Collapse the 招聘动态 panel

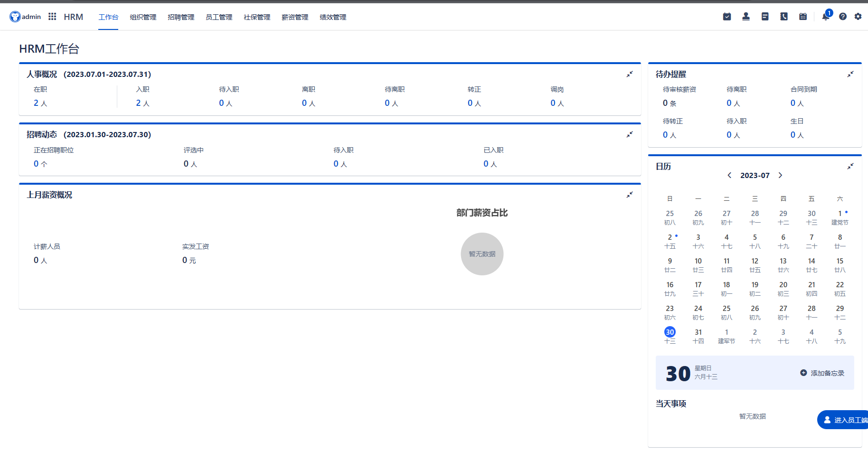630,134
